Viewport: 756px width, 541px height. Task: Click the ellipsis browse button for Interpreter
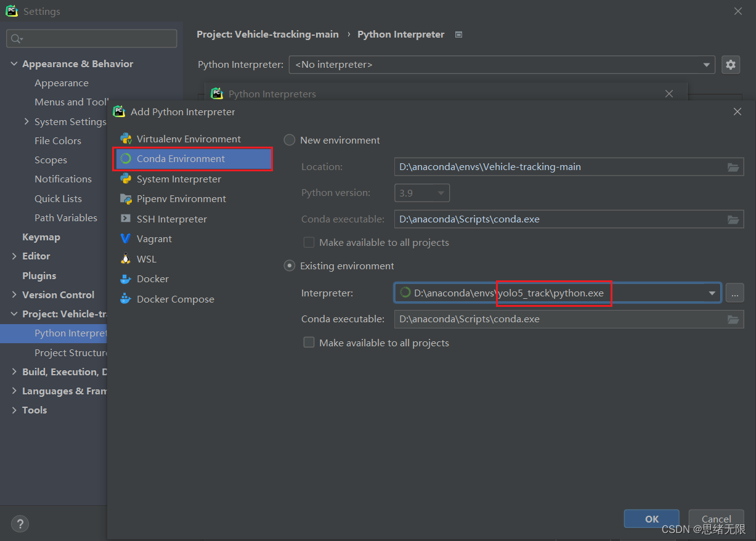point(734,293)
